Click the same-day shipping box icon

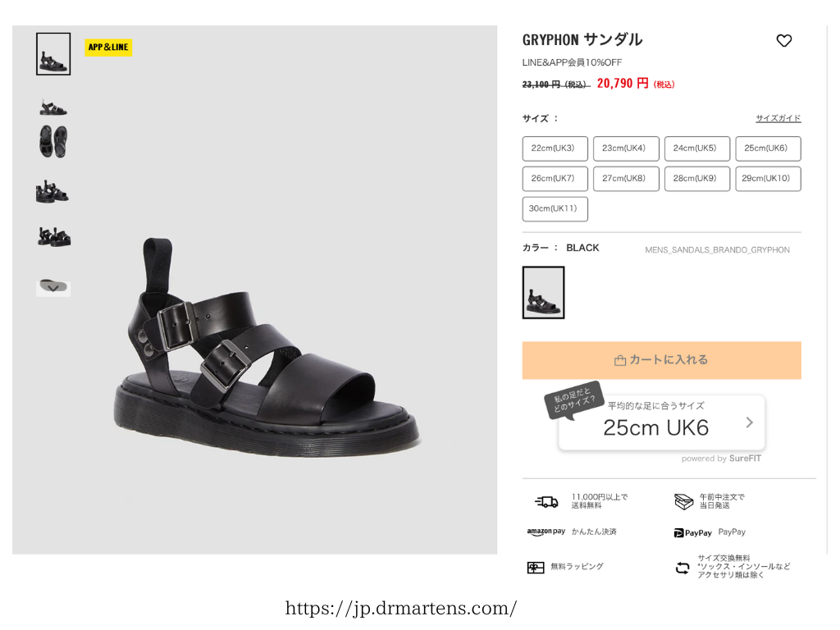coord(683,501)
